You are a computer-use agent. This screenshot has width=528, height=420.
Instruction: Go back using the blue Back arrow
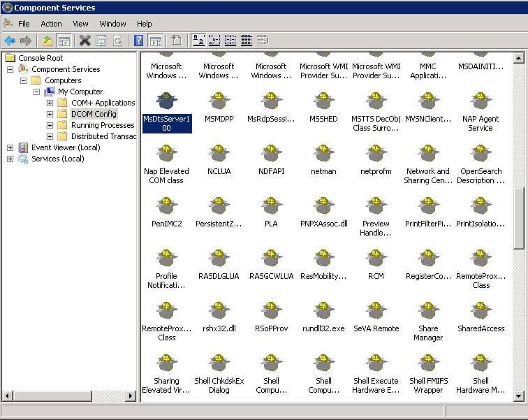click(10, 41)
